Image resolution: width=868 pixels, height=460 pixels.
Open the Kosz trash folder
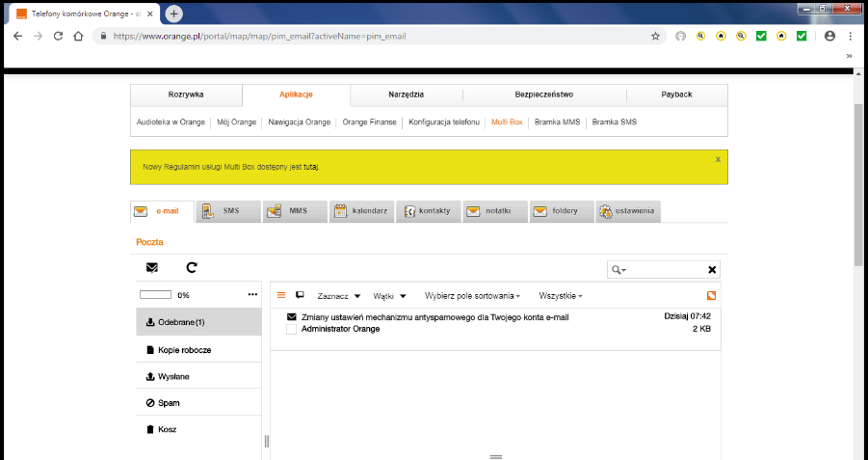click(x=167, y=429)
